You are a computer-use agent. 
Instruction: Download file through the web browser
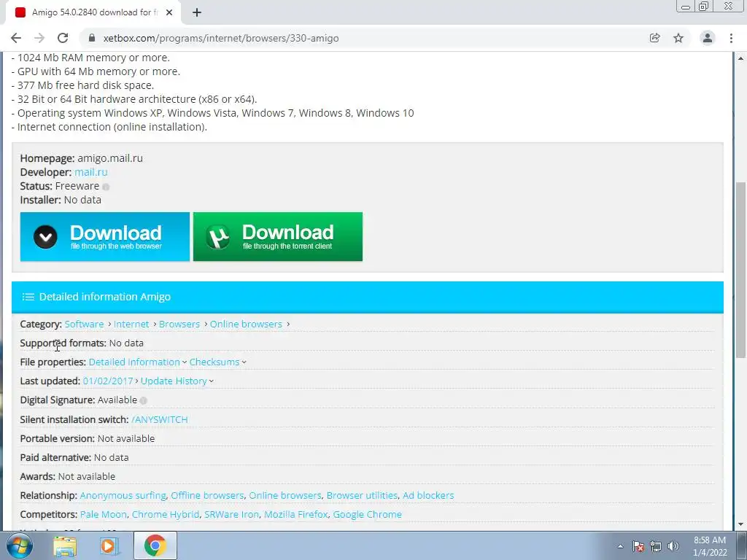[105, 237]
